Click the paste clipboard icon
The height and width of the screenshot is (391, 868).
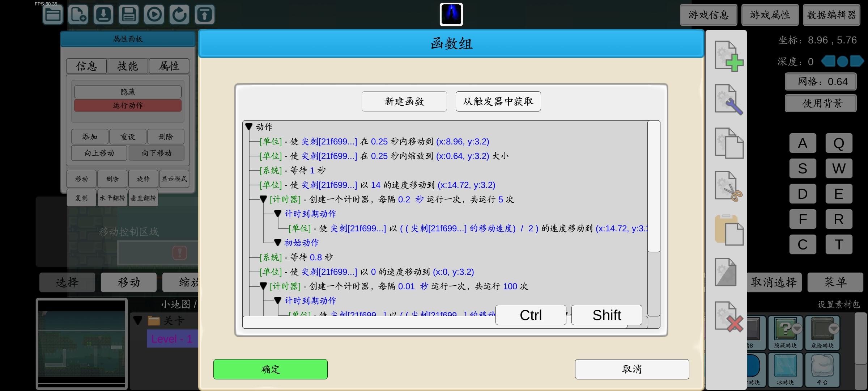728,230
